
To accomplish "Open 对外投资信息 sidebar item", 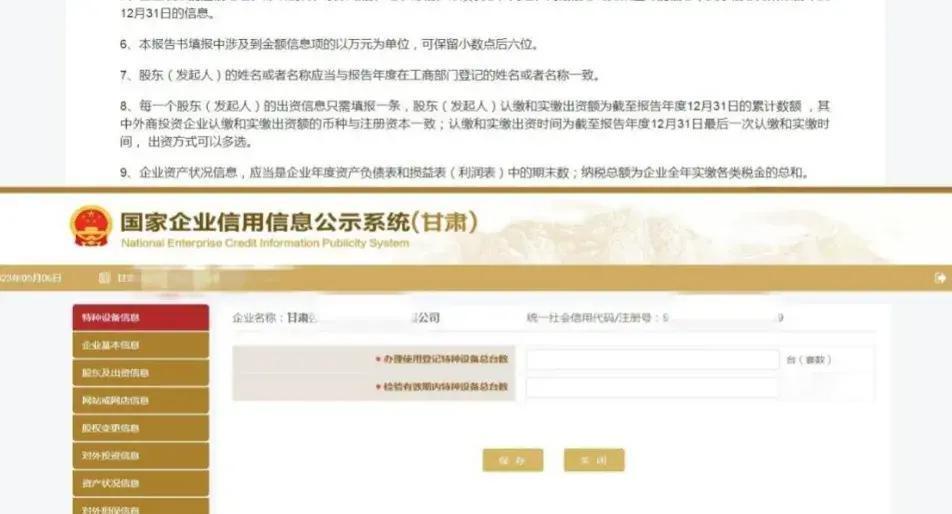I will pyautogui.click(x=141, y=456).
